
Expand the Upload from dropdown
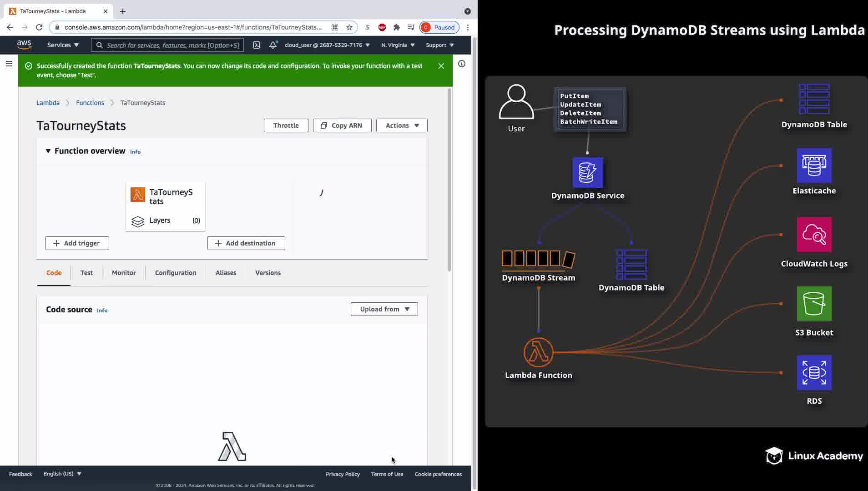384,309
